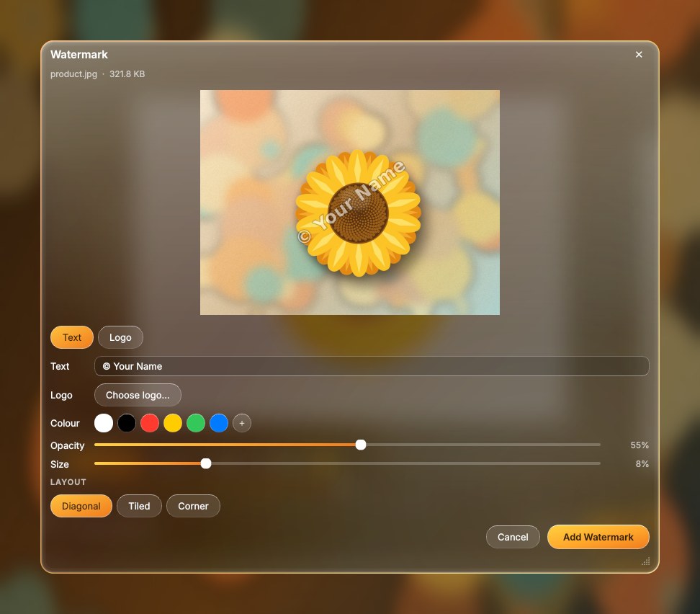Switch to the Logo watermark mode

[x=120, y=337]
